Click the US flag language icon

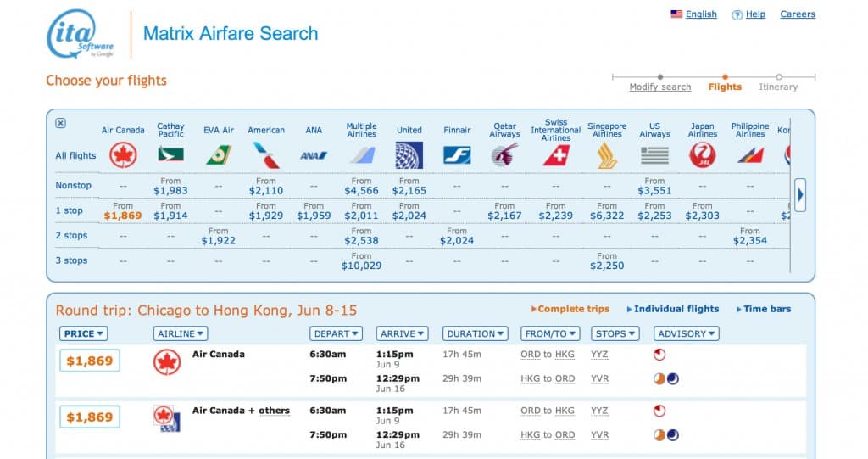[676, 14]
